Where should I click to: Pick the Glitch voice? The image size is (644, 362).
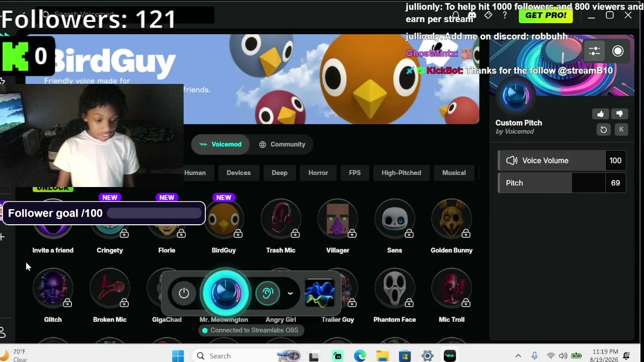pyautogui.click(x=53, y=289)
